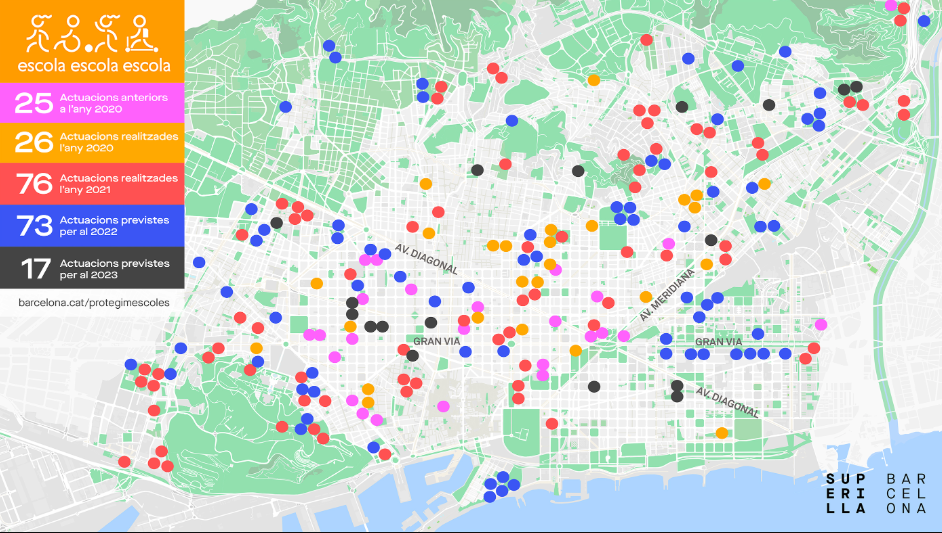Select the blue legend row for 2022 plans
The image size is (942, 533).
[x=92, y=225]
